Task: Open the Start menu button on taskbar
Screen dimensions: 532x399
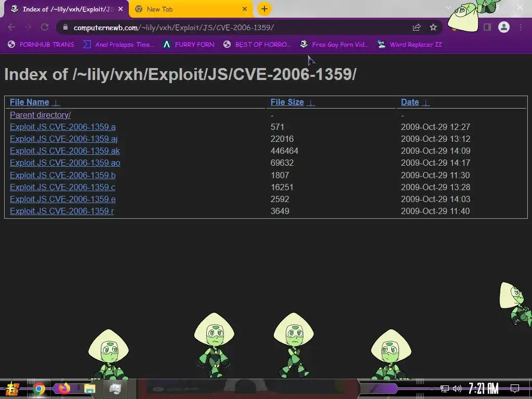Action: (x=12, y=389)
